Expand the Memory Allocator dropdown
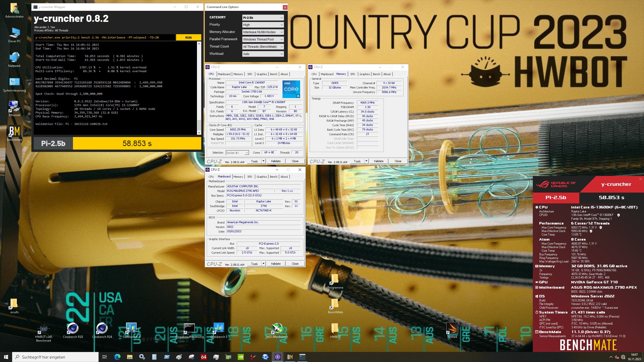The height and width of the screenshot is (362, 644). pyautogui.click(x=263, y=32)
